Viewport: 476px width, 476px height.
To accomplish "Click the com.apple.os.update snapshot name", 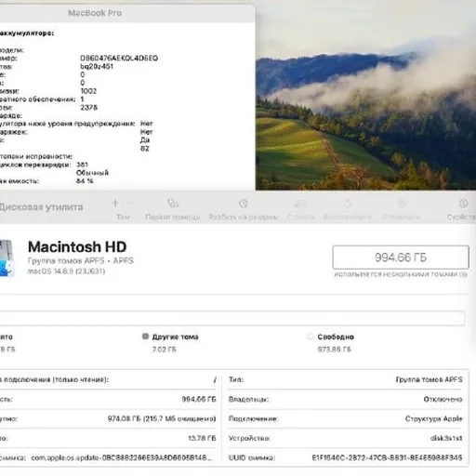I will pyautogui.click(x=122, y=457).
